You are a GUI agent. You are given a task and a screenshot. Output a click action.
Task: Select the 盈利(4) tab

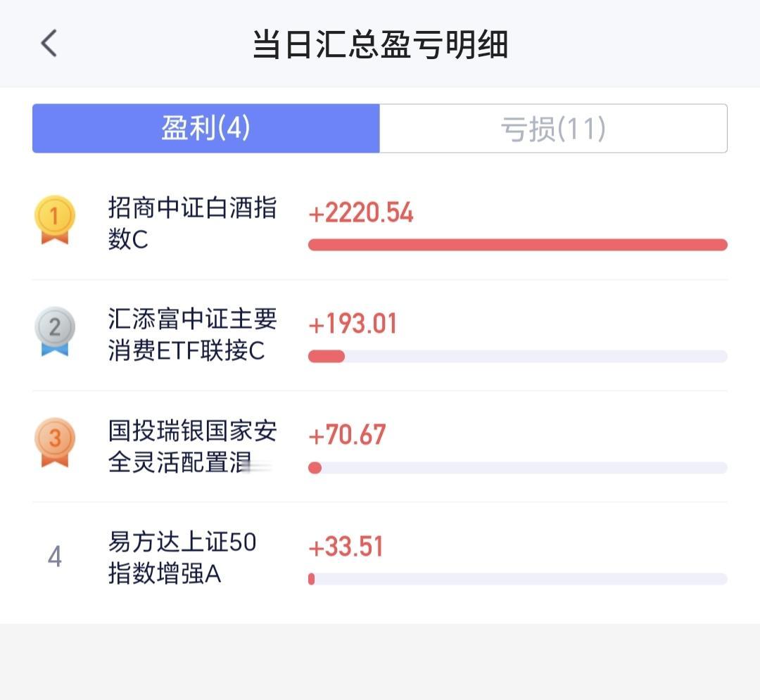pos(206,128)
